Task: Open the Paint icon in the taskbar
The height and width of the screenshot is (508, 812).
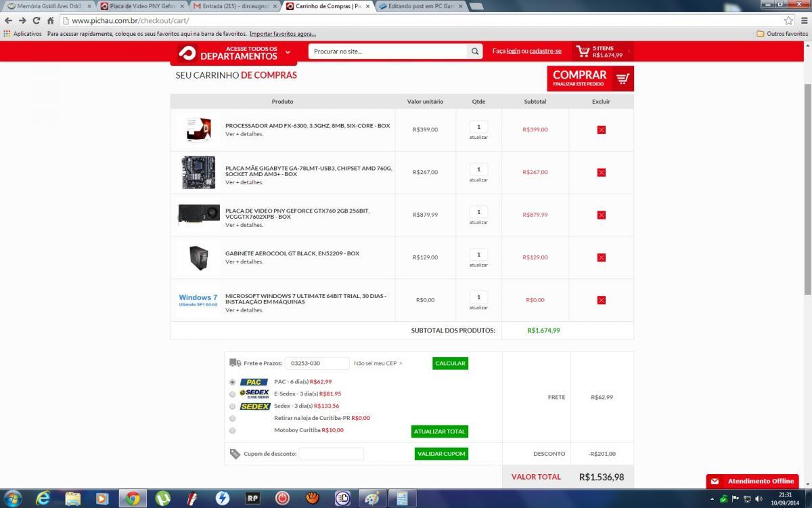Action: click(x=371, y=498)
